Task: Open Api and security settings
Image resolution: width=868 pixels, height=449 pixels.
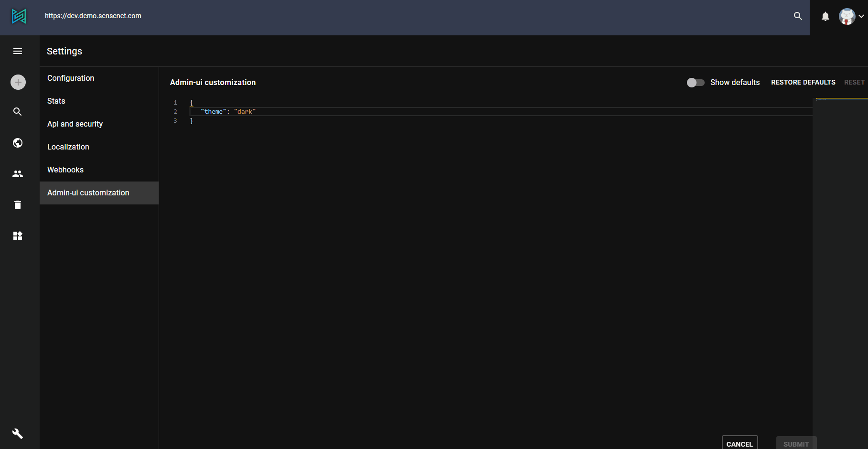Action: (x=99, y=124)
